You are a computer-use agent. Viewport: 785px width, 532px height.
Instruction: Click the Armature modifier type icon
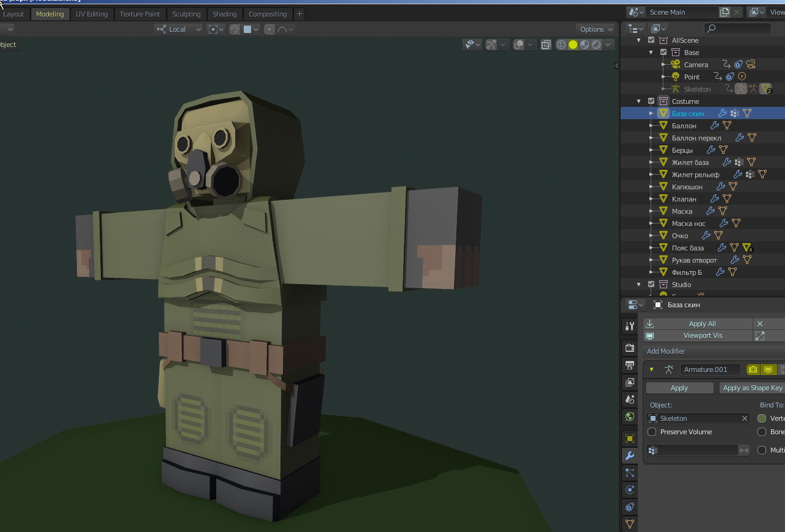(x=669, y=370)
